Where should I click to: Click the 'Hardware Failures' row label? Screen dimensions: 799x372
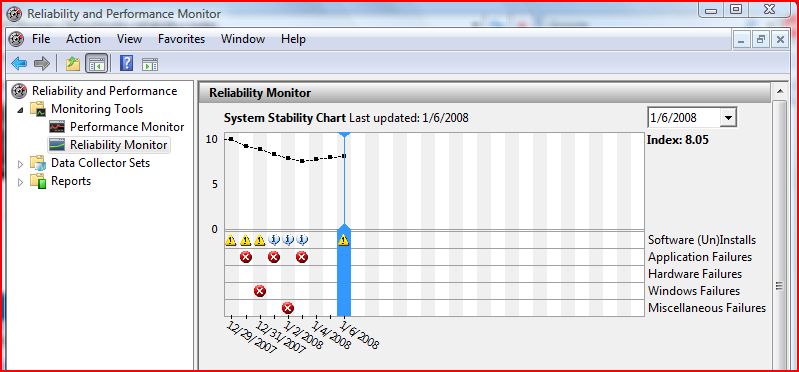coord(695,274)
